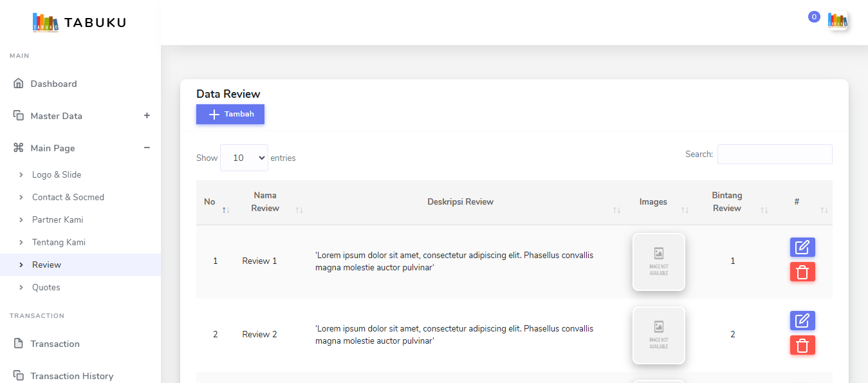The image size is (868, 383).
Task: Sort by the Deskripsi Review column
Action: 460,202
